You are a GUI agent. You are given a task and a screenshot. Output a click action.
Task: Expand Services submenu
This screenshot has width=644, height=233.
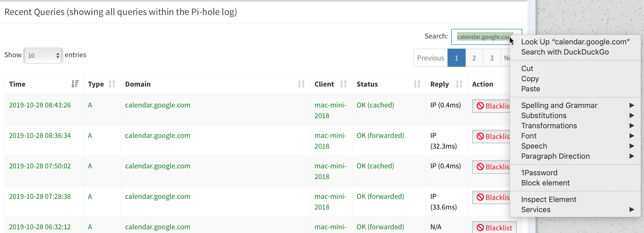[575, 209]
